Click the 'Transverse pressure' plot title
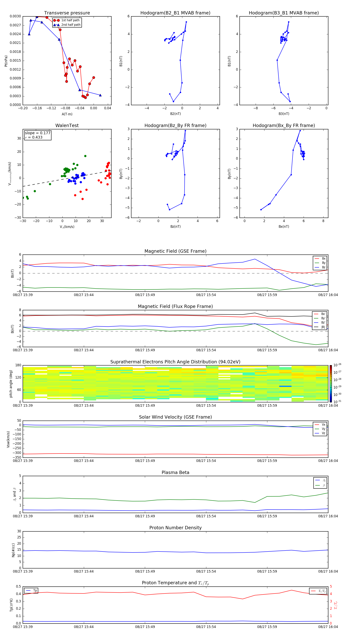Viewport: 351px width, 644px height. (x=67, y=13)
